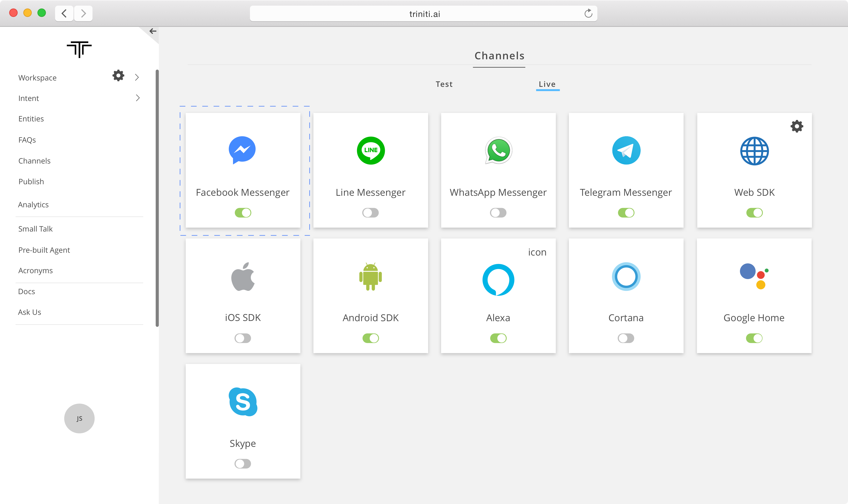Click the Alexa ring icon
The height and width of the screenshot is (504, 848).
(x=498, y=280)
